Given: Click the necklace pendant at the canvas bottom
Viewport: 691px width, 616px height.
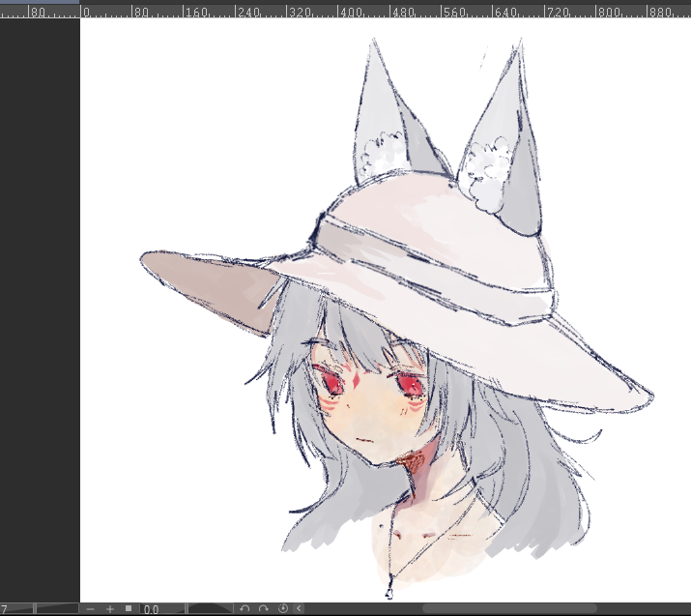Looking at the screenshot, I should 389,591.
